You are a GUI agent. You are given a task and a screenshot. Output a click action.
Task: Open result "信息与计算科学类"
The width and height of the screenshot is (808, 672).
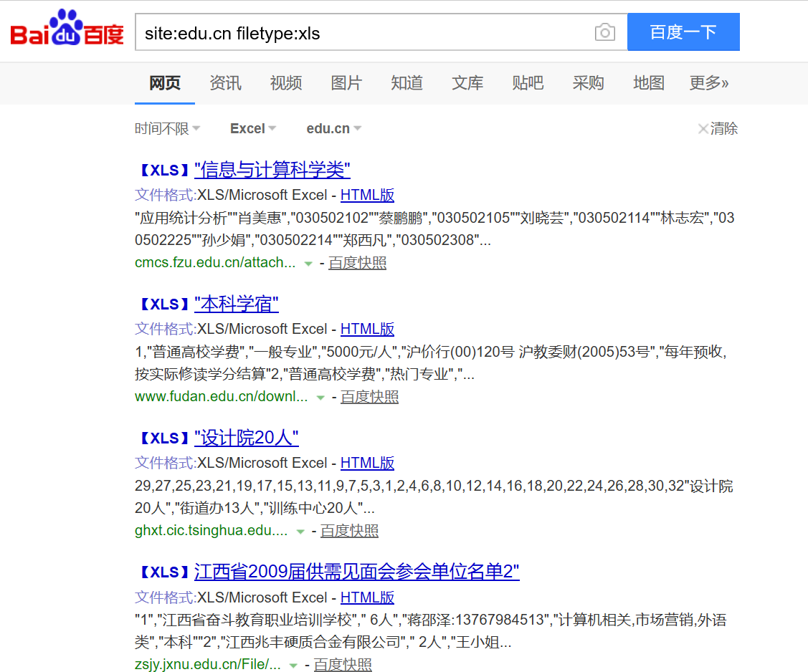point(272,170)
